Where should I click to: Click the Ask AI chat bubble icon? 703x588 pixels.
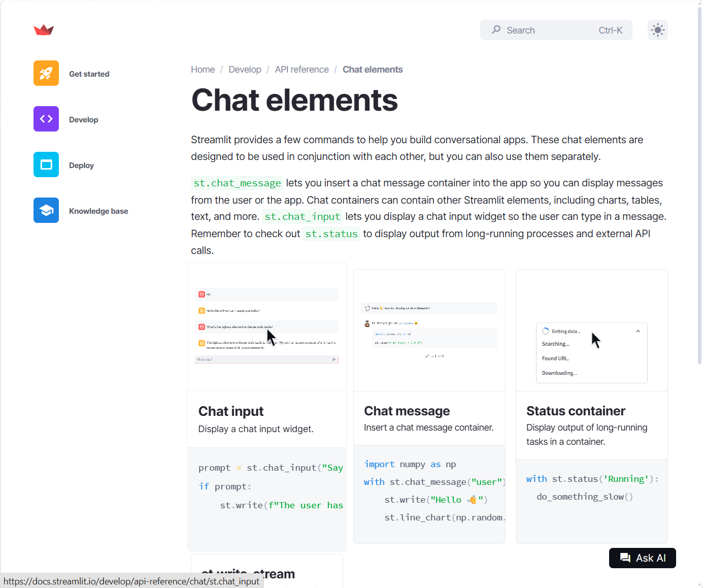click(x=625, y=558)
